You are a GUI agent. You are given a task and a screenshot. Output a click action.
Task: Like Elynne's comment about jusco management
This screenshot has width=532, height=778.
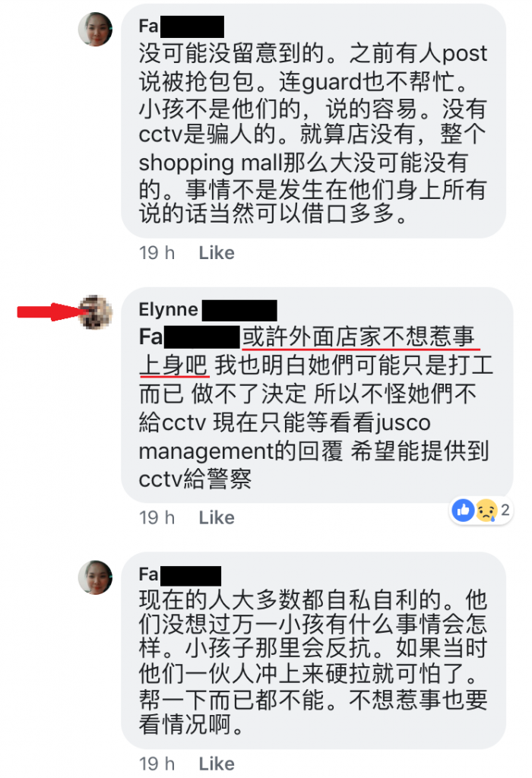(x=217, y=517)
